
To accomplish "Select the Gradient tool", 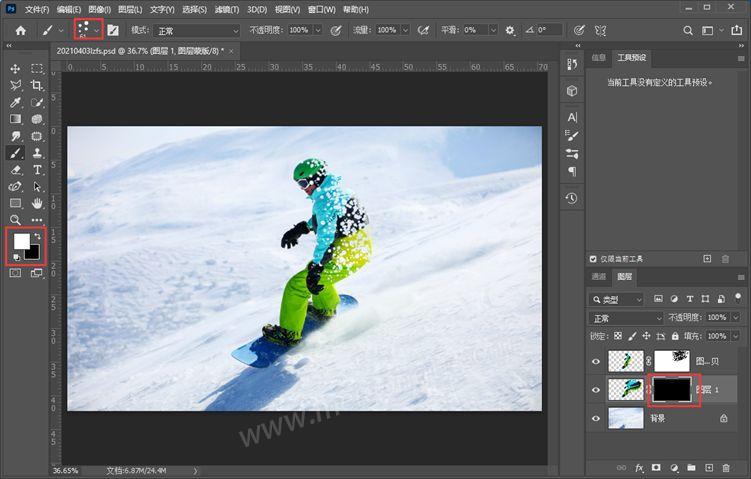I will 15,119.
